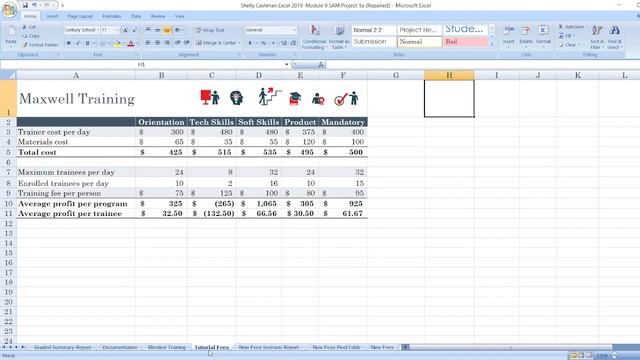Apply the Bad cell style
640x360 pixels.
[465, 42]
